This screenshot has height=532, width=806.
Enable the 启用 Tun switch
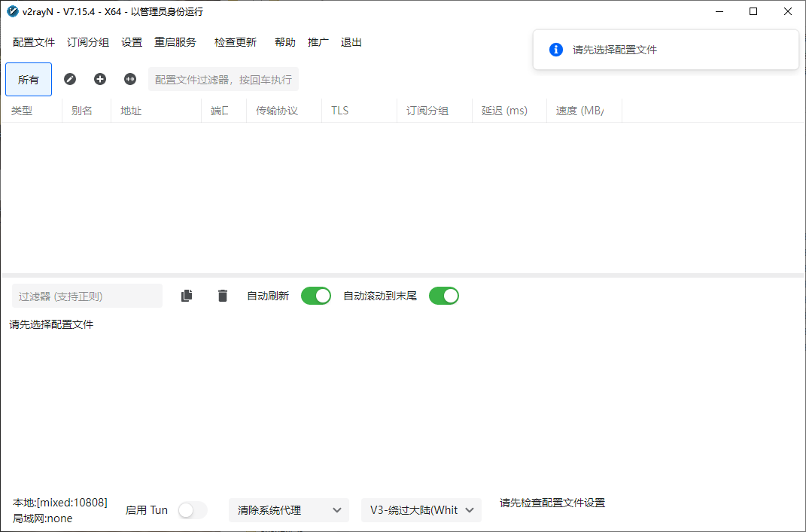pyautogui.click(x=193, y=510)
